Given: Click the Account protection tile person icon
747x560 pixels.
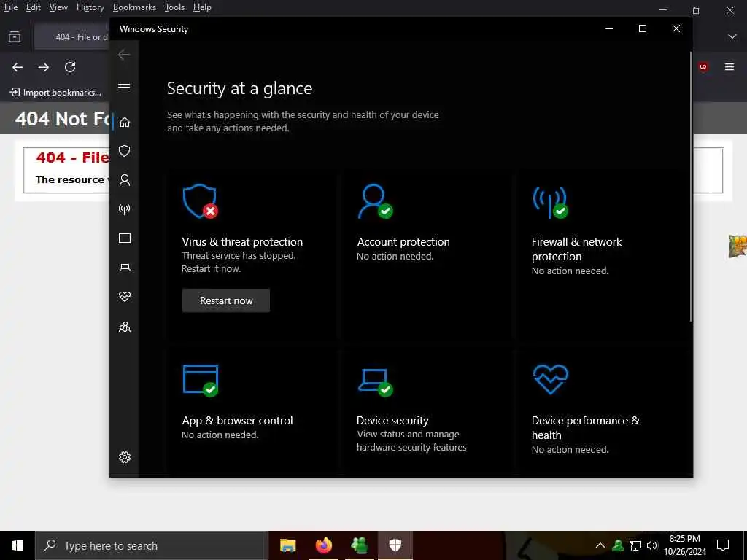Looking at the screenshot, I should [375, 201].
